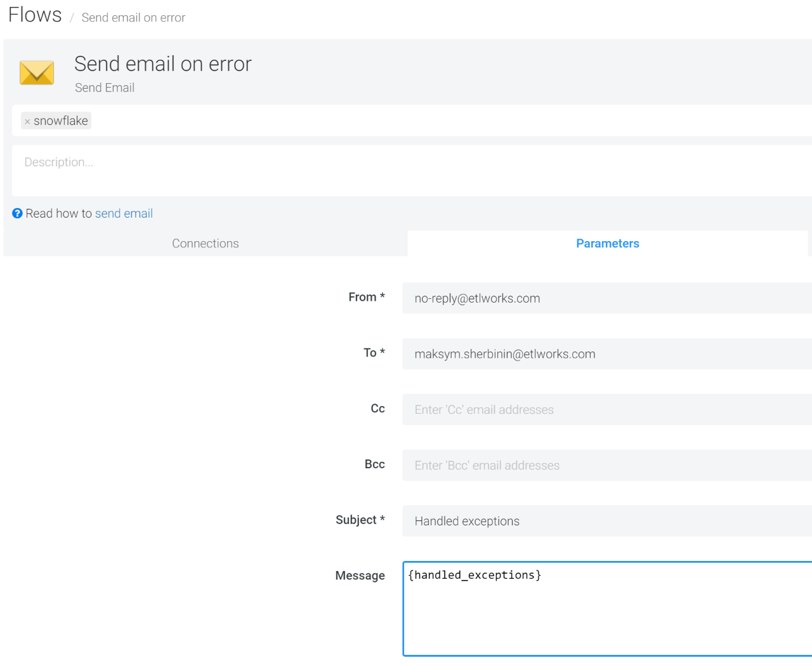The image size is (812, 665).
Task: Go to Flows breadcrumb
Action: [35, 15]
